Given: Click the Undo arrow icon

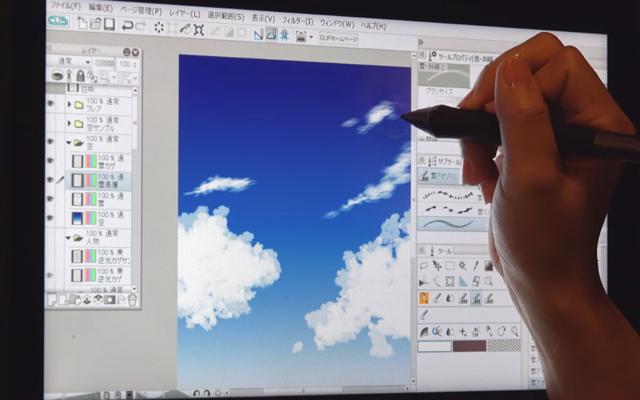Looking at the screenshot, I should 128,24.
